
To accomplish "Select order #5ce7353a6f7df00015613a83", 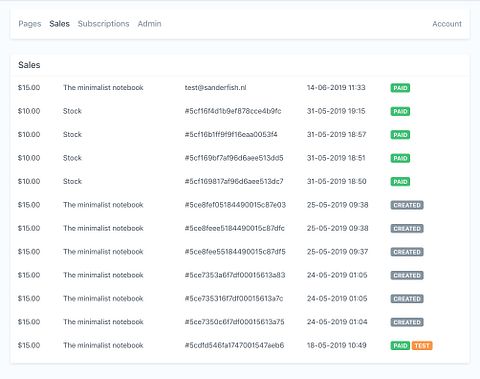I will [235, 275].
